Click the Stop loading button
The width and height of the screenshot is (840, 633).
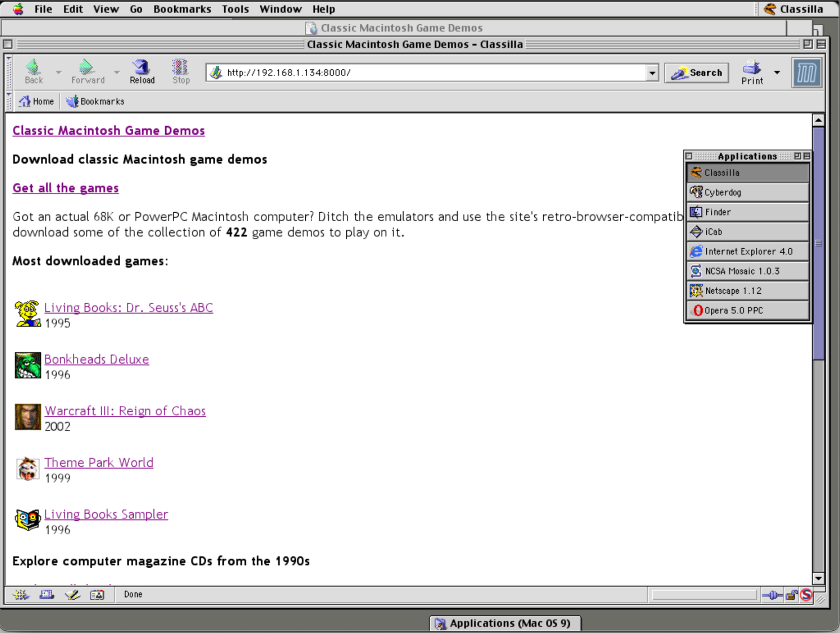point(181,71)
